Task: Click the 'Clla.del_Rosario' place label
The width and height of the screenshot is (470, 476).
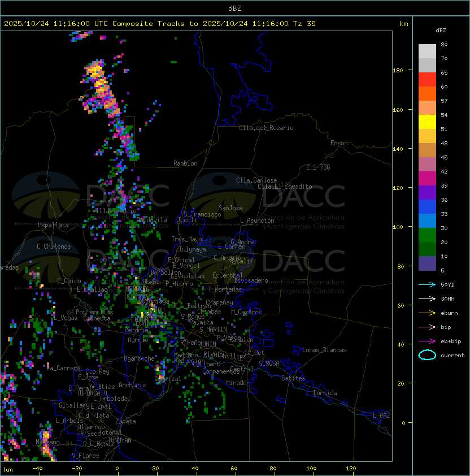Action: click(266, 128)
